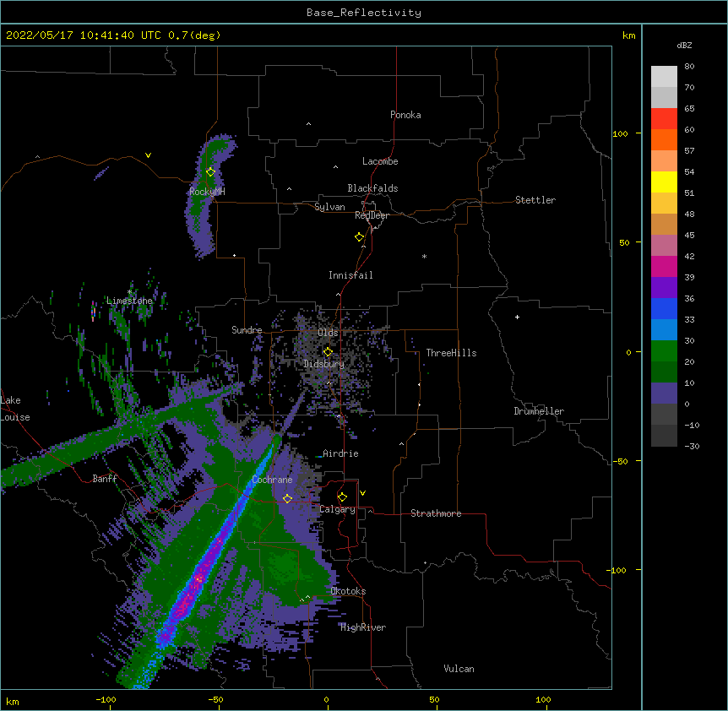Click the RedDeer city label
728x711 pixels.
372,215
